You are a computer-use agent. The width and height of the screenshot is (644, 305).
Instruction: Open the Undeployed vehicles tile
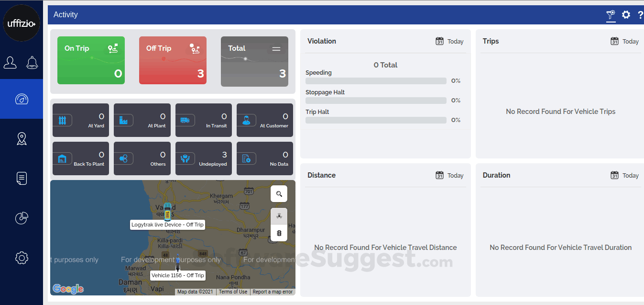pos(203,158)
